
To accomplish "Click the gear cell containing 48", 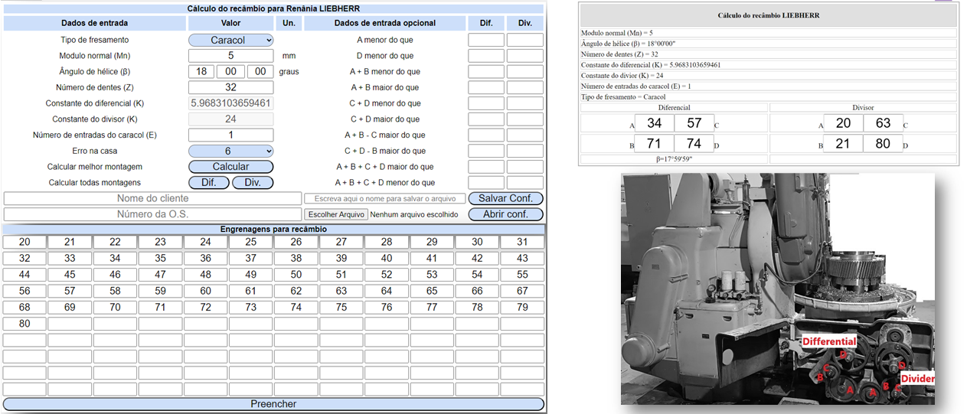I will pos(205,275).
